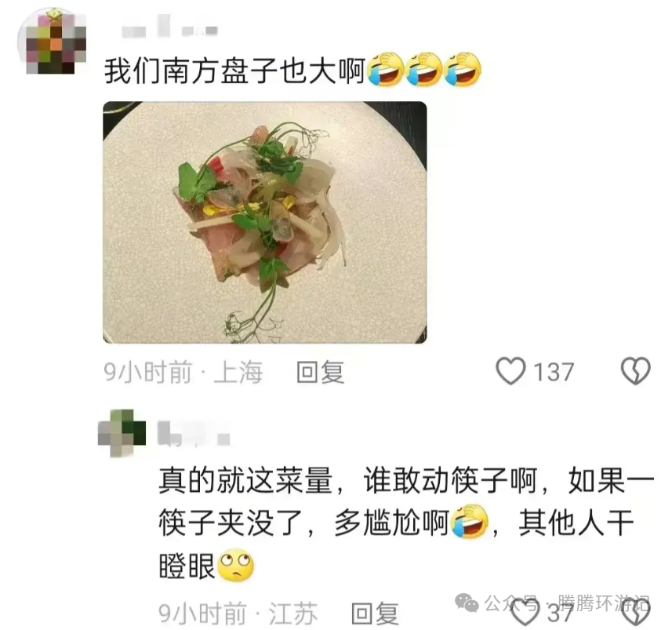
Task: Like the Shanghai comment with 137 likes
Action: tap(510, 371)
